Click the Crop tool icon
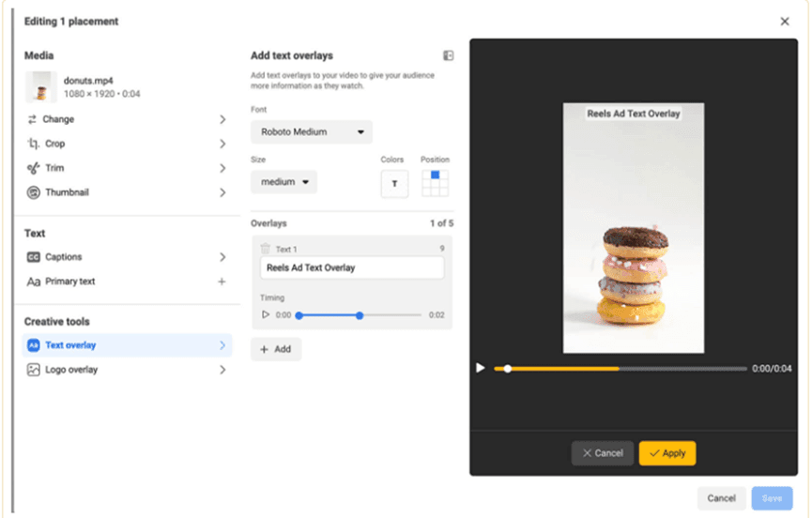Viewport: 812px width, 518px height. (x=33, y=144)
